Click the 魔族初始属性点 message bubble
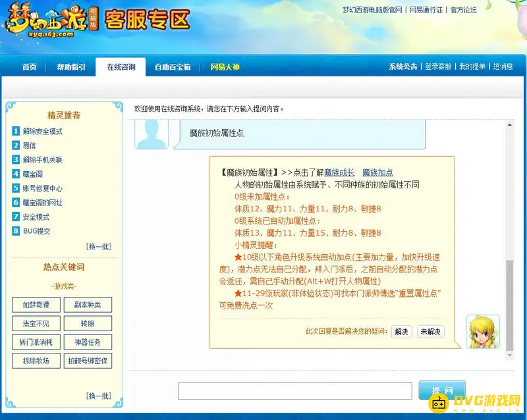This screenshot has height=420, width=527. [300, 134]
